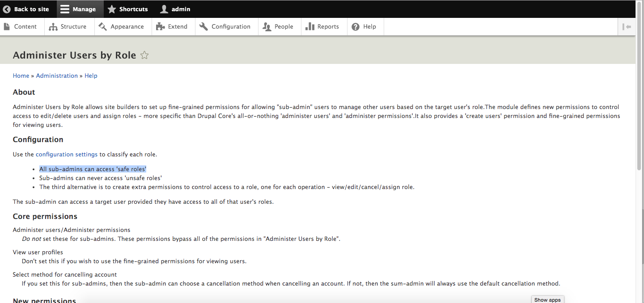The height and width of the screenshot is (303, 644).
Task: Add page to shortcuts with star
Action: (144, 55)
